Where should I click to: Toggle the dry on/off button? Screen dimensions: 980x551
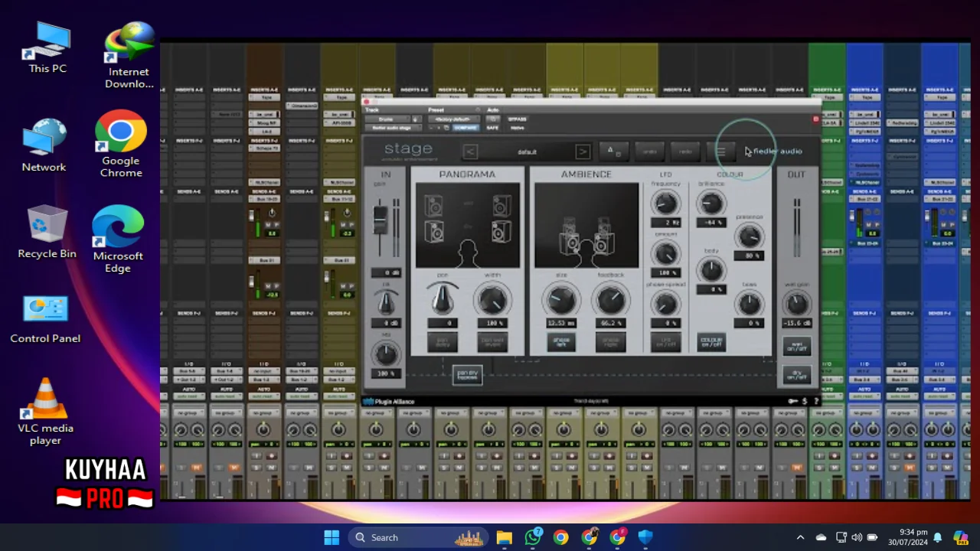797,375
